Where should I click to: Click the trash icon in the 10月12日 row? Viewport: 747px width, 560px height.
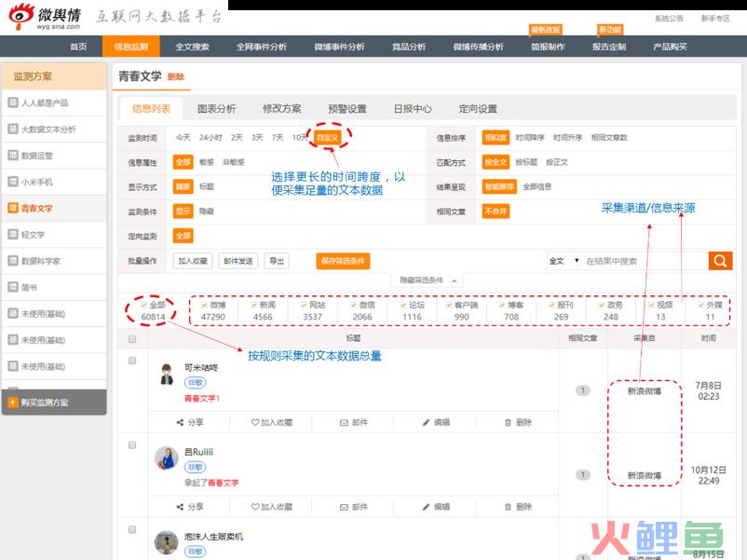(x=508, y=507)
